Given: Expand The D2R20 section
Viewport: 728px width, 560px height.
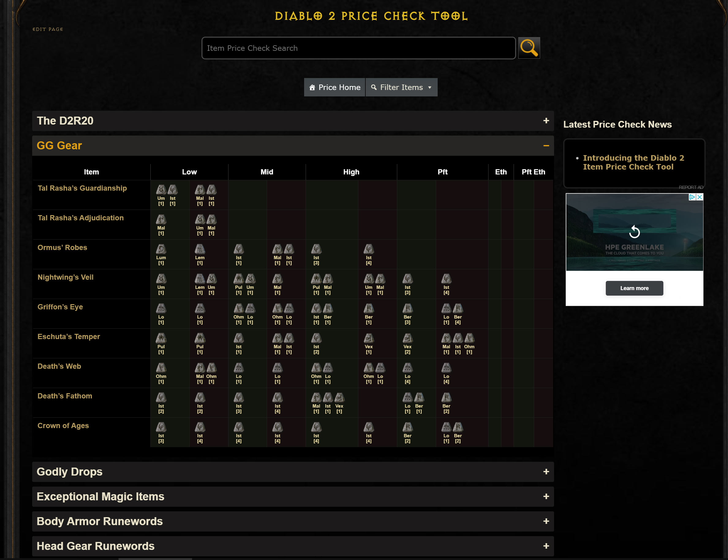Looking at the screenshot, I should pos(546,121).
